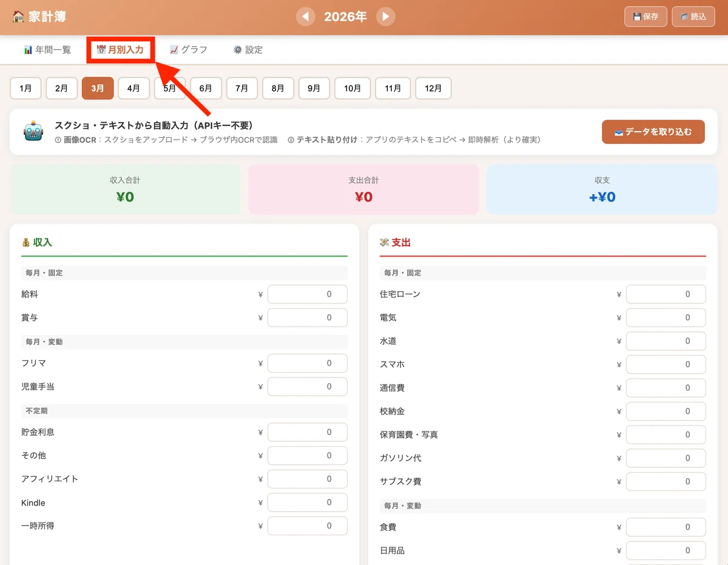
Task: Switch to the グラフ tab
Action: coord(189,50)
